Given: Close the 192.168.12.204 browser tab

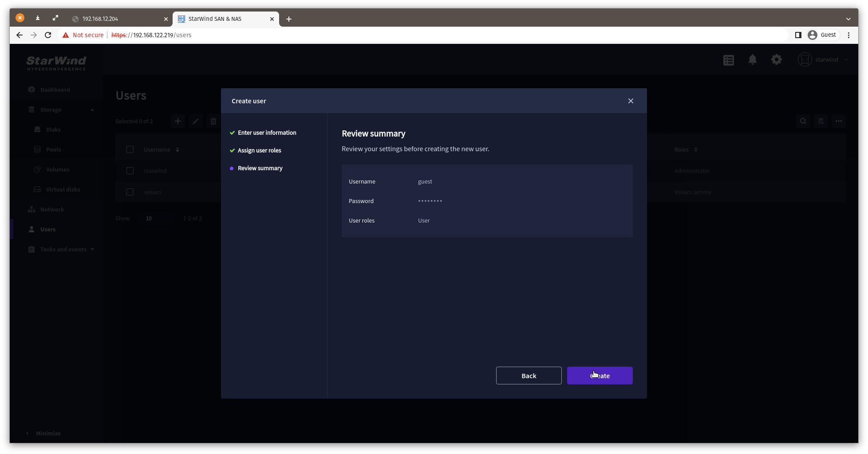Looking at the screenshot, I should point(166,19).
